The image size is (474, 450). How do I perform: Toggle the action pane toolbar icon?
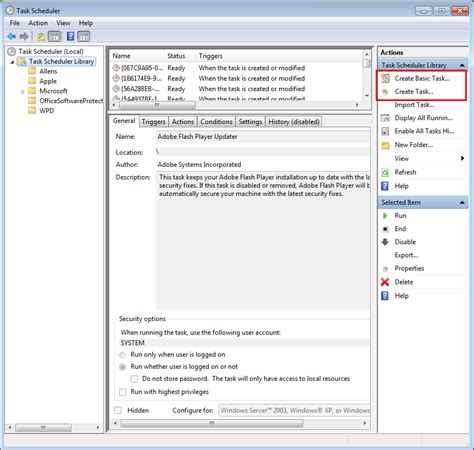[84, 36]
